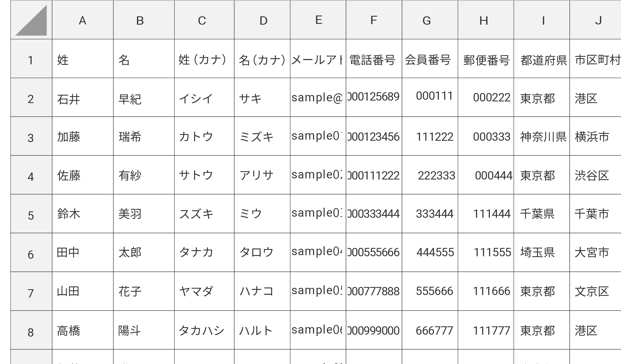Select the cell containing 石井
The height and width of the screenshot is (364, 621).
83,98
